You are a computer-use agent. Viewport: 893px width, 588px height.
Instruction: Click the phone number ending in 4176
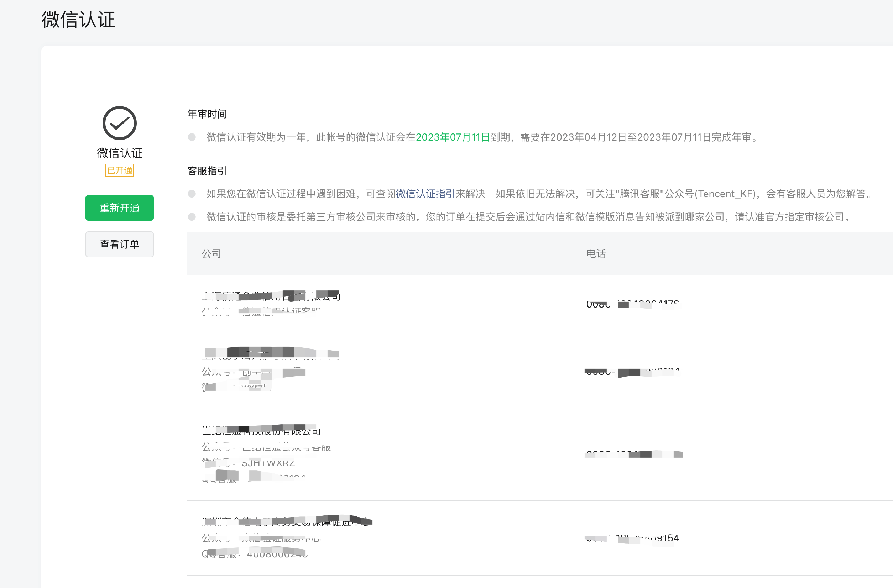coord(633,304)
